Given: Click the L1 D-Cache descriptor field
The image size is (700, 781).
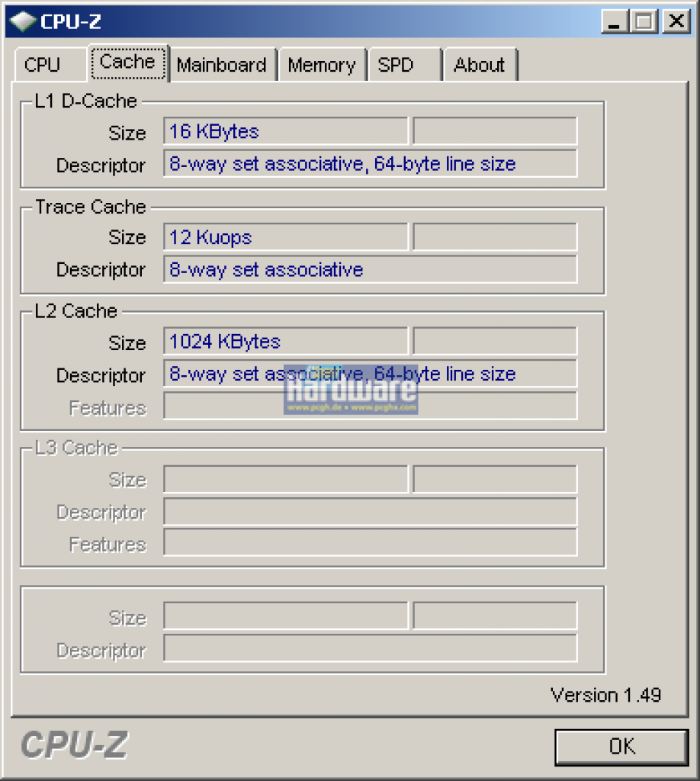Looking at the screenshot, I should (x=371, y=163).
